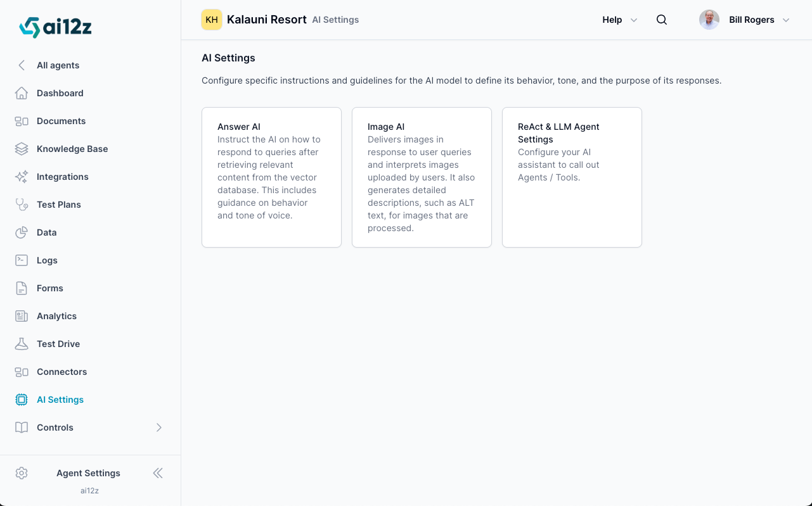
Task: Click the Bill Rogers user name
Action: click(x=752, y=20)
